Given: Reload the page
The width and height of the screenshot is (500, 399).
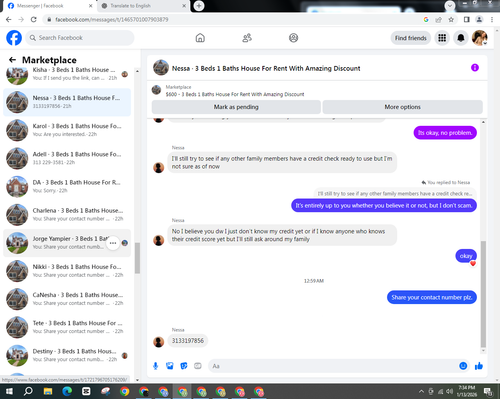Looking at the screenshot, I should 34,20.
